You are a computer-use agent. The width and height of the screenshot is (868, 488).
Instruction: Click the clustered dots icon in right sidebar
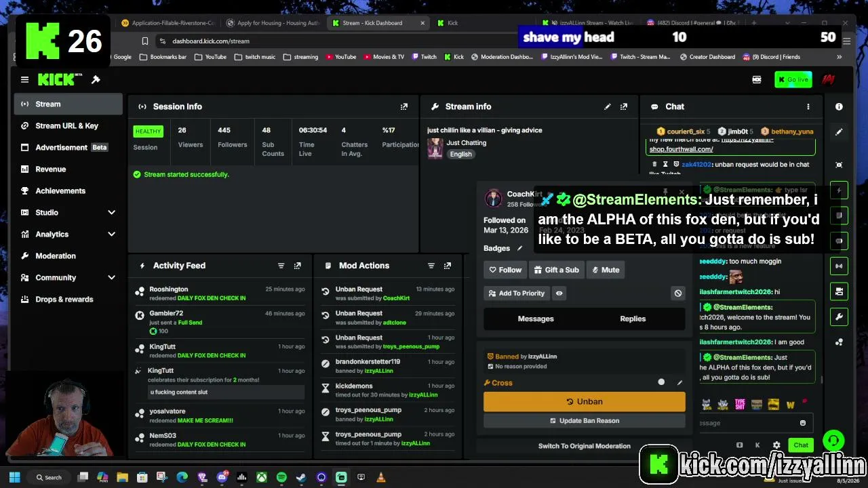(839, 342)
